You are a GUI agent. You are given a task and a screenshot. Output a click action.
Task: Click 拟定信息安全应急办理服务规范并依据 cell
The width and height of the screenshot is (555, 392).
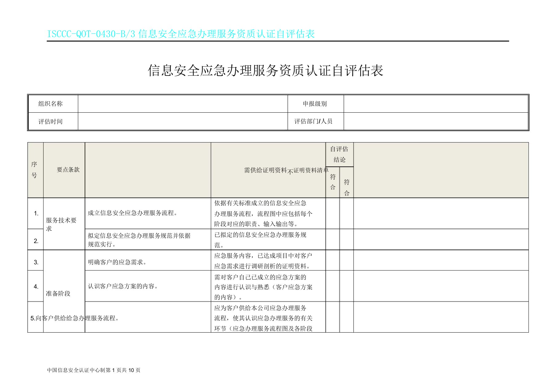point(148,240)
